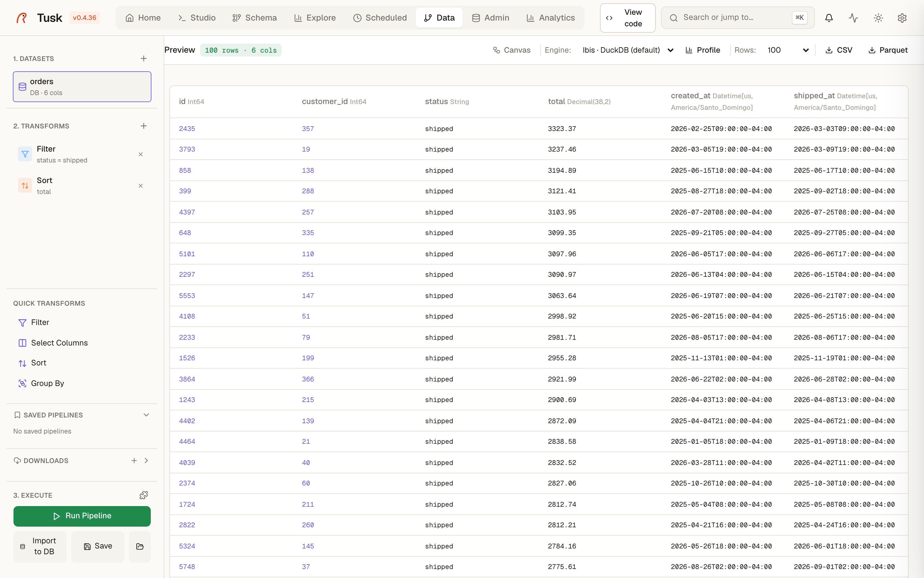The width and height of the screenshot is (924, 578).
Task: Open the notifications bell
Action: coord(829,18)
